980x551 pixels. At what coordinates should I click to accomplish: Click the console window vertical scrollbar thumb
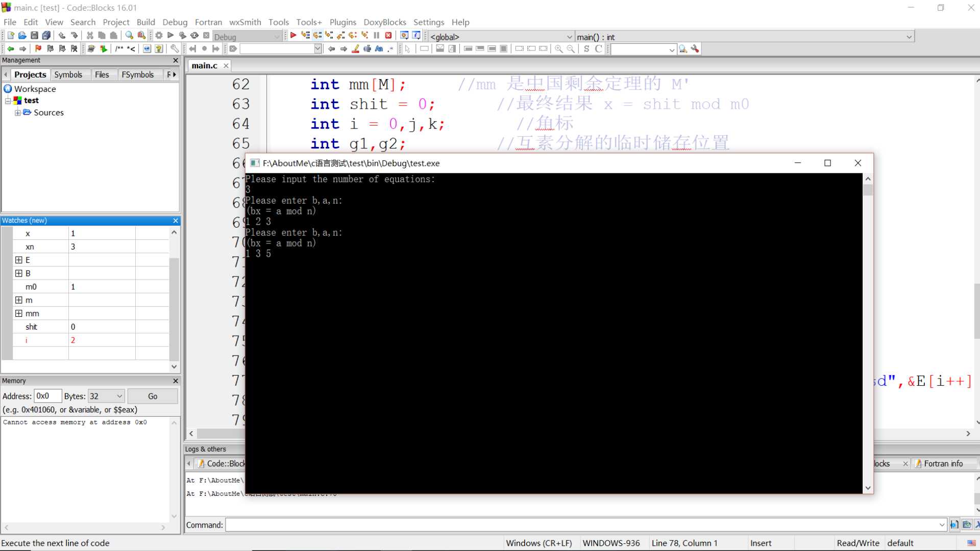(x=868, y=190)
